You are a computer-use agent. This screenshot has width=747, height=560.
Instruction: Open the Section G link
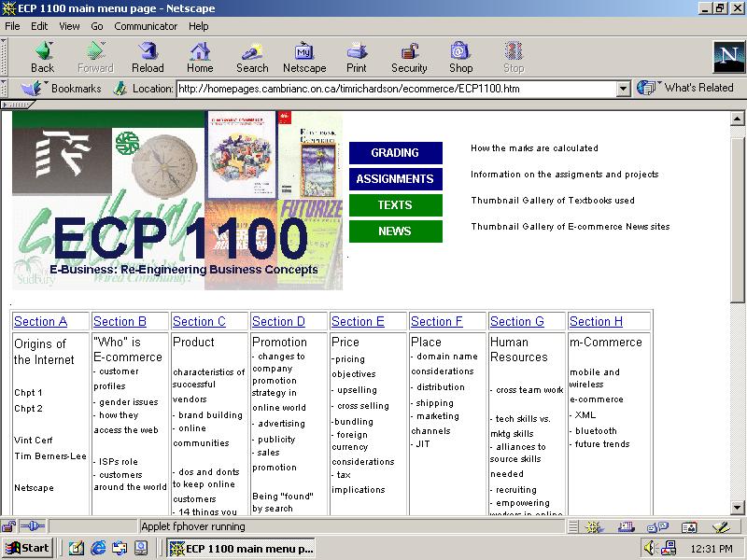point(517,321)
